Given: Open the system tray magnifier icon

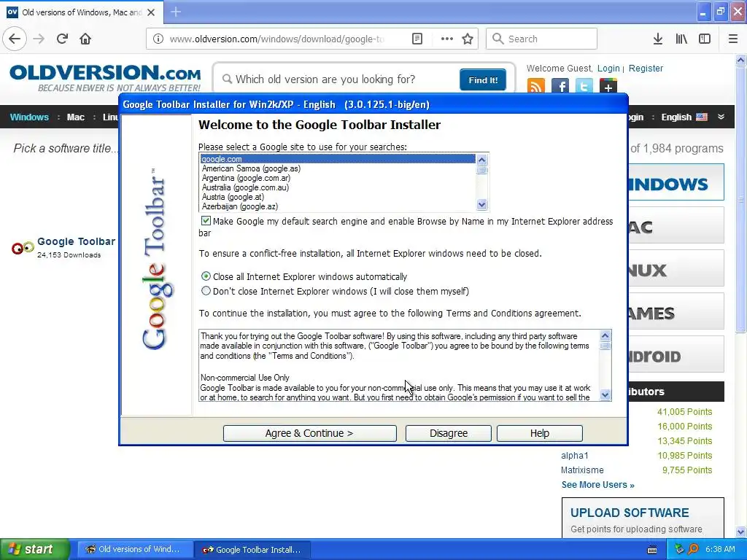Looking at the screenshot, I should pyautogui.click(x=693, y=549).
